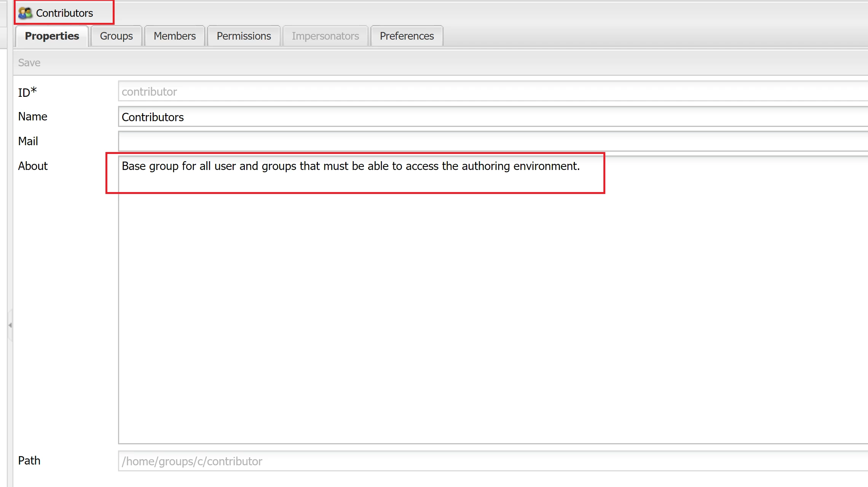Click the Contributors group icon
This screenshot has width=868, height=487.
(25, 13)
